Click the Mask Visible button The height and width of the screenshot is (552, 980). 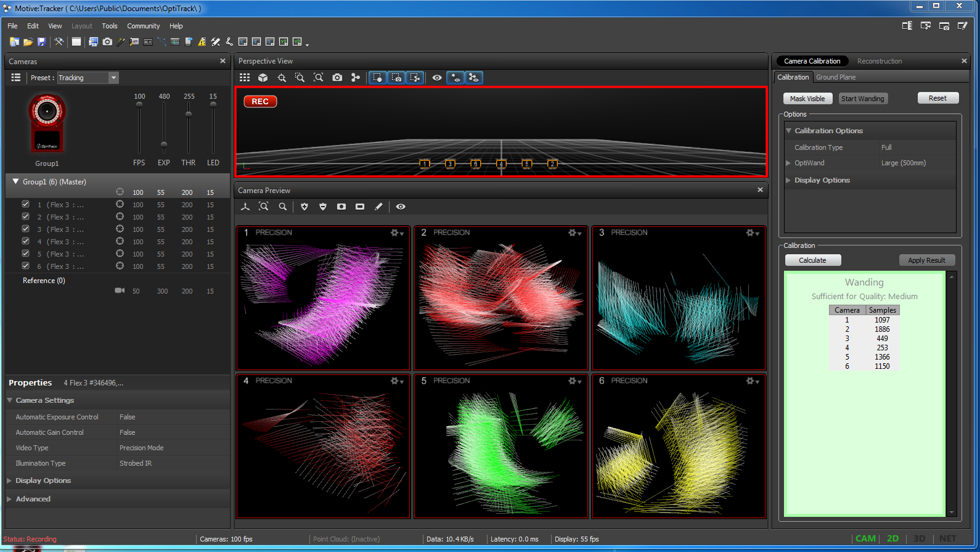807,99
